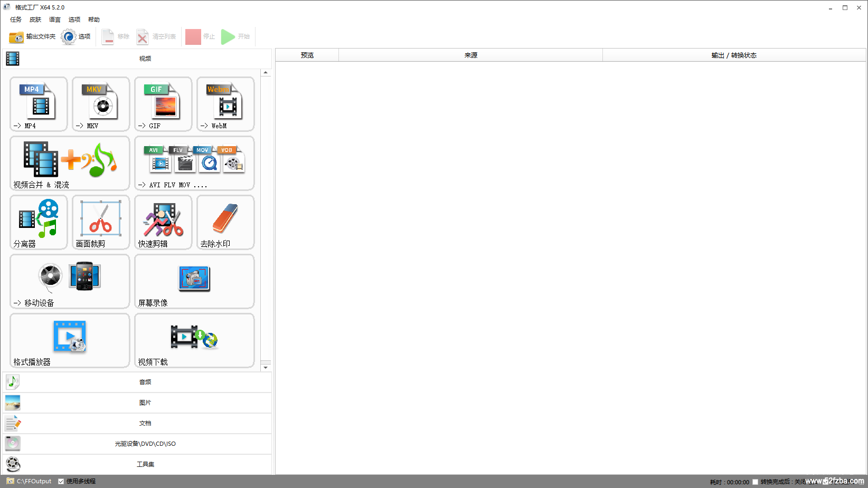Click the 清空列表 toolbar button

(x=156, y=36)
